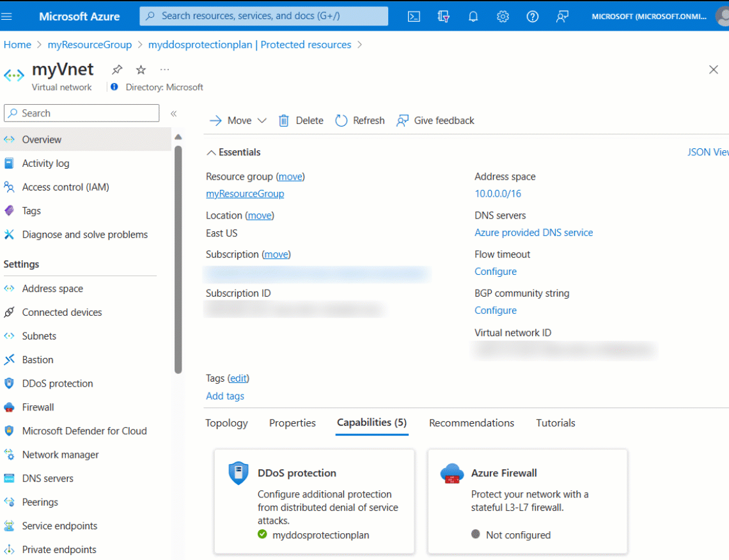Open address space 10.0.0.0/16 link

(x=498, y=194)
